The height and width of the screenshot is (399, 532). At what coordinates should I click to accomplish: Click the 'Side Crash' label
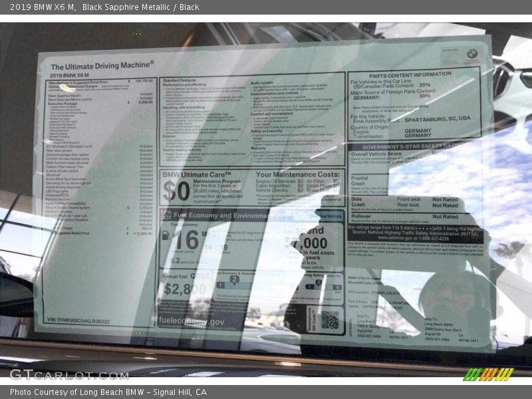(358, 201)
